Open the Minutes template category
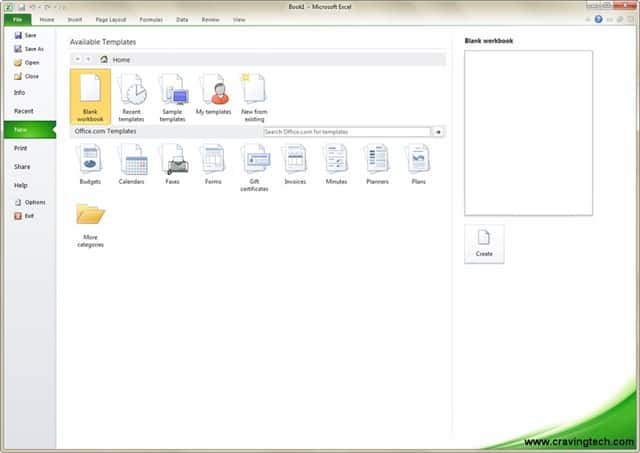 pyautogui.click(x=336, y=164)
